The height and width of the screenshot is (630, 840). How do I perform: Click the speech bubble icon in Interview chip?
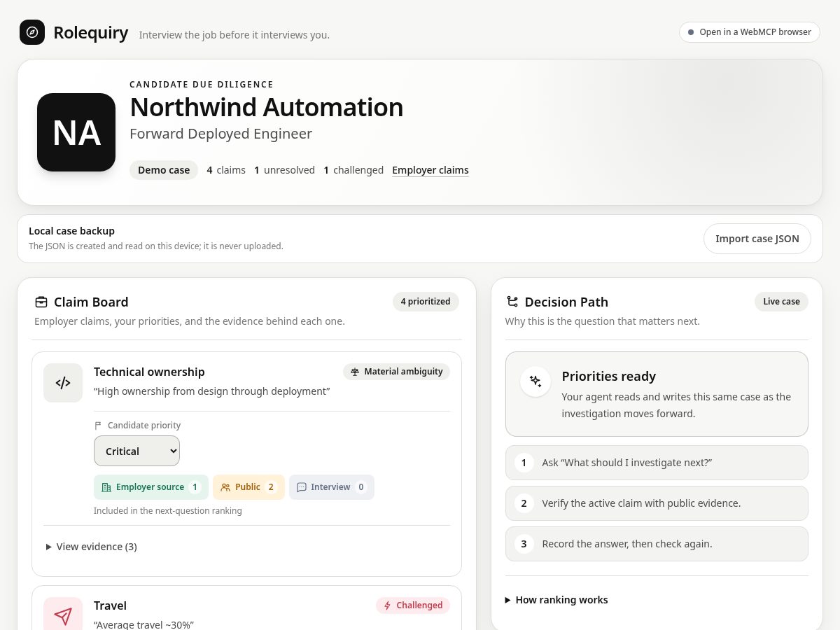click(x=302, y=487)
